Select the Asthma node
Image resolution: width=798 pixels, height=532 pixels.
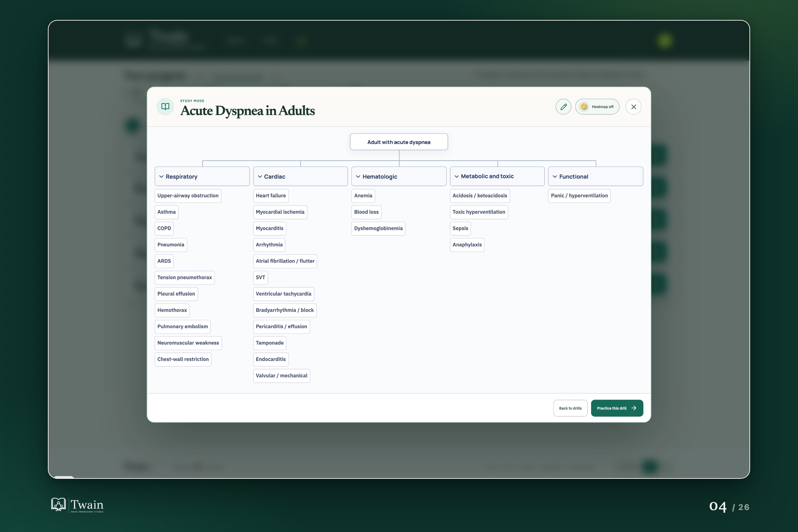(x=167, y=212)
